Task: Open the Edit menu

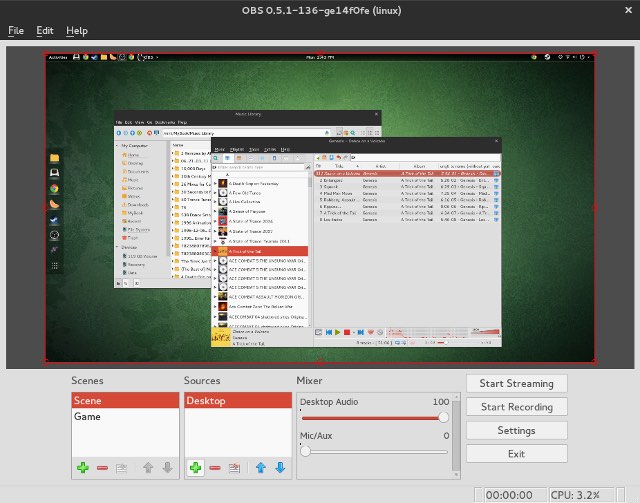Action: 44,31
